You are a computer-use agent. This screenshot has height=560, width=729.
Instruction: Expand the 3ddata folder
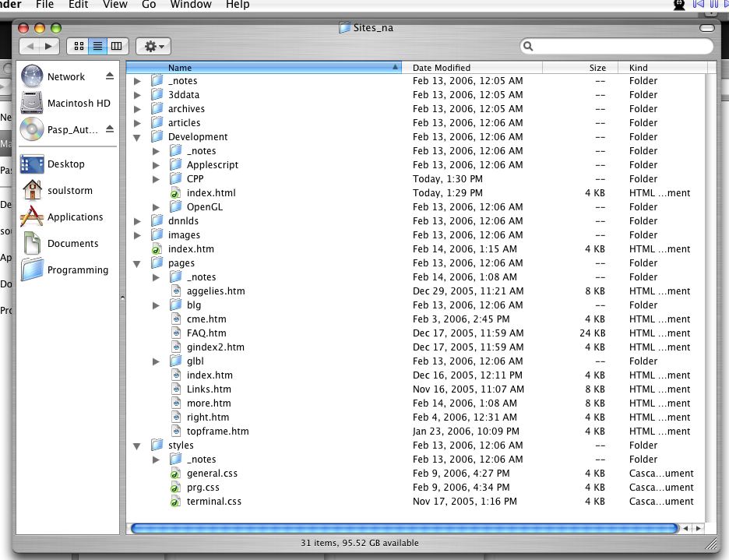pos(137,95)
